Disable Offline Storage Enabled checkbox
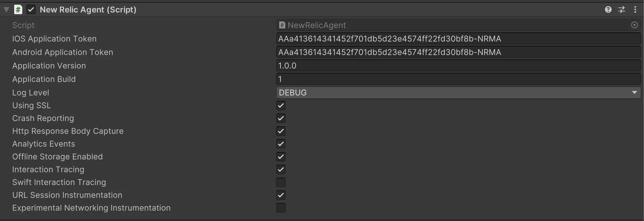The image size is (644, 221). 281,157
